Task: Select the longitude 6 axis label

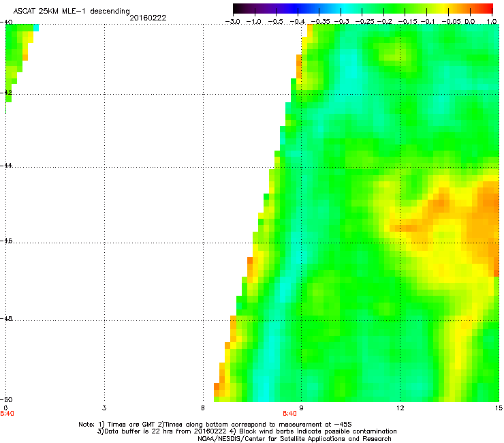Action: point(203,408)
